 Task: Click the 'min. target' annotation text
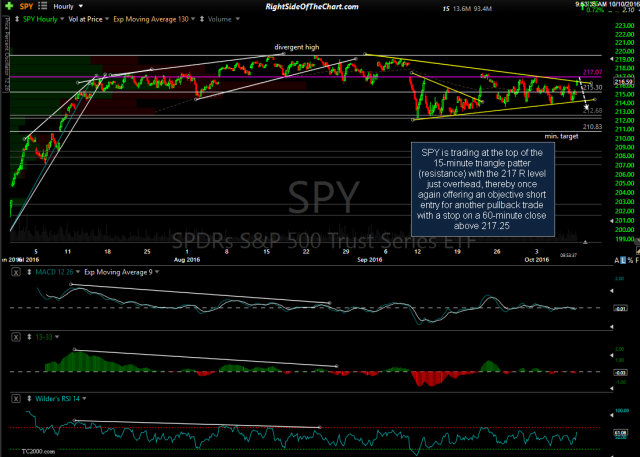[x=561, y=136]
